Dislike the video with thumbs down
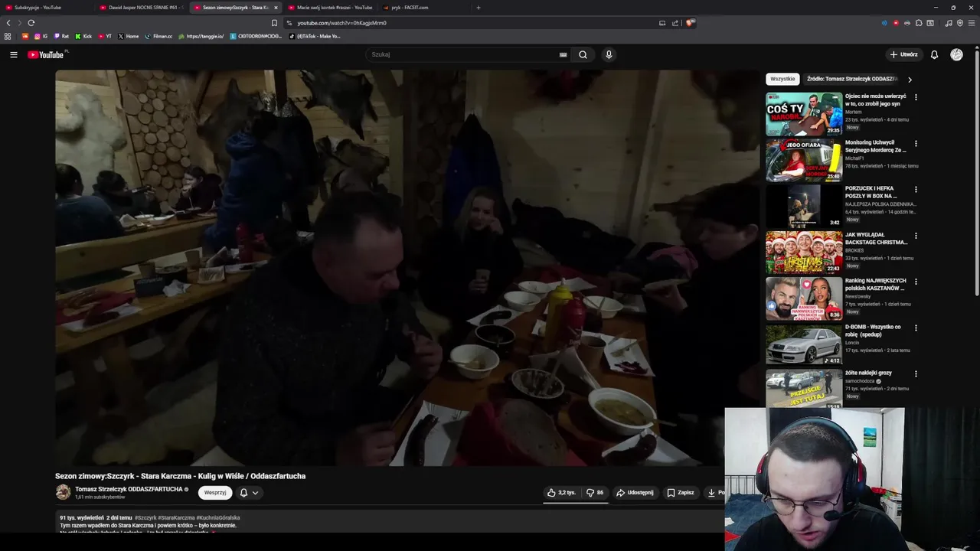This screenshot has width=980, height=551. pyautogui.click(x=595, y=493)
